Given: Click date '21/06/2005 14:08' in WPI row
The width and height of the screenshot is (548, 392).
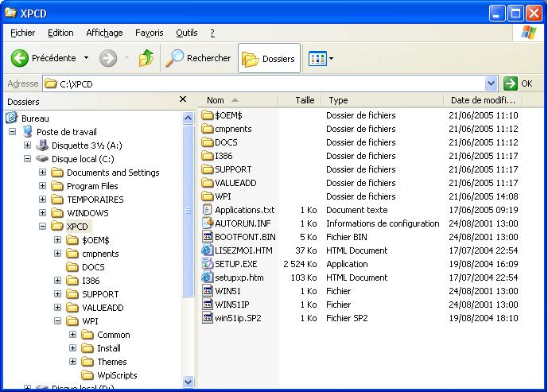Looking at the screenshot, I should point(484,196).
